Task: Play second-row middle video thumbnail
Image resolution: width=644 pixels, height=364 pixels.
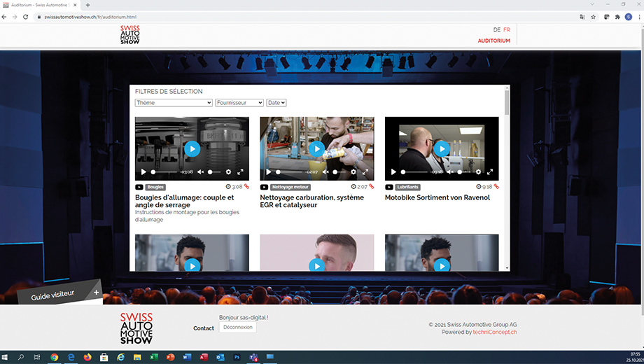Action: (x=316, y=266)
